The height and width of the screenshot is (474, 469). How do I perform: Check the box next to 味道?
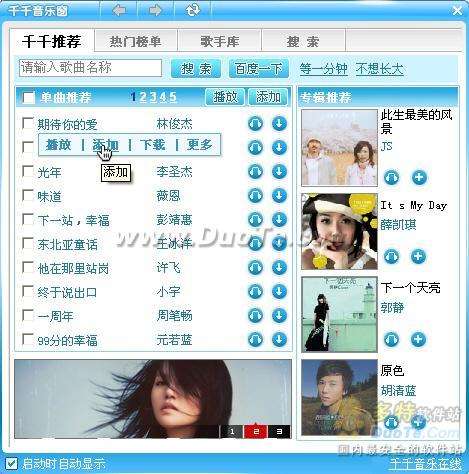point(27,195)
